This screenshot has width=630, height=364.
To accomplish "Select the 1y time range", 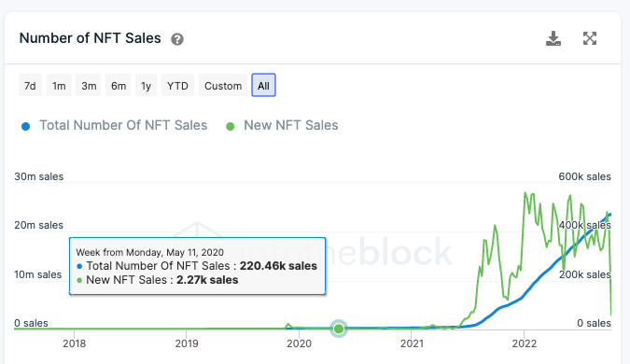I will tap(147, 86).
